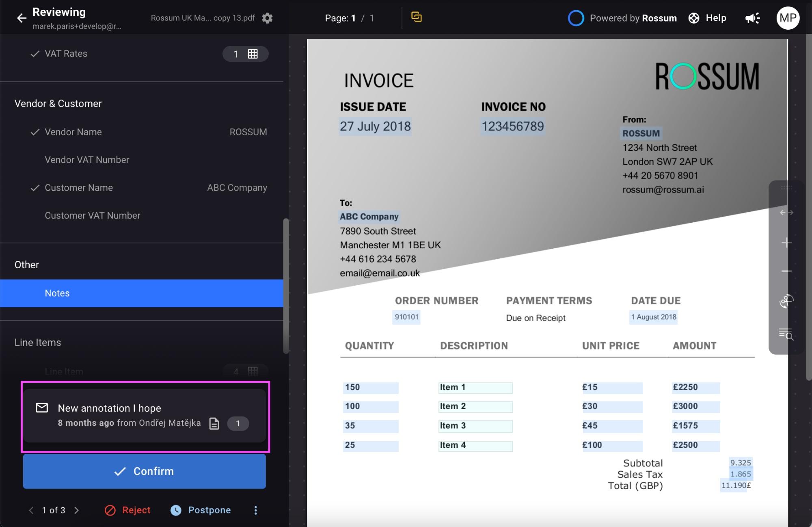Click the email's attached document icon

(214, 423)
